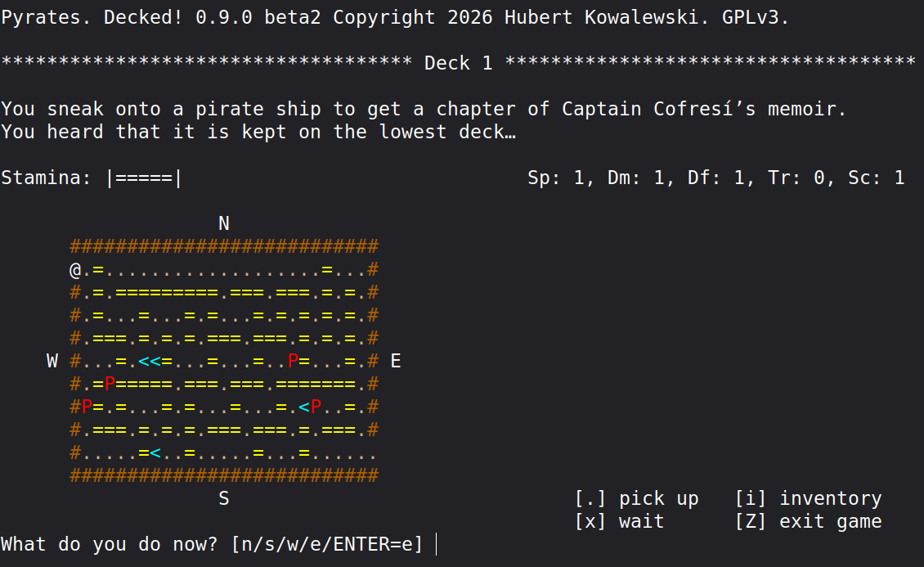This screenshot has width=924, height=567.
Task: Click the red P beside cyan arrow
Action: (x=316, y=407)
